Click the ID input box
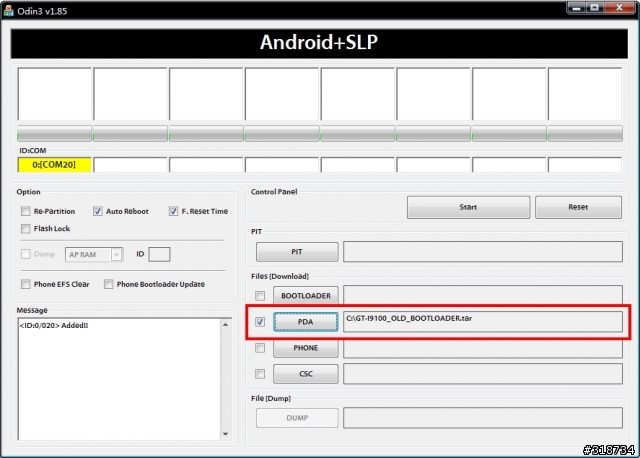The height and width of the screenshot is (458, 640). tap(159, 254)
